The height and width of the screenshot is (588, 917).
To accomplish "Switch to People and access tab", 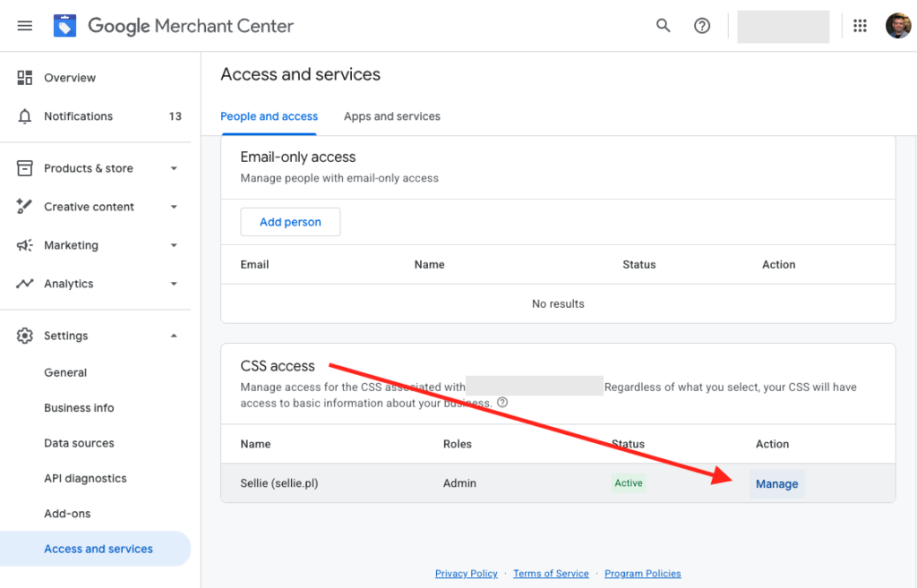I will [269, 116].
